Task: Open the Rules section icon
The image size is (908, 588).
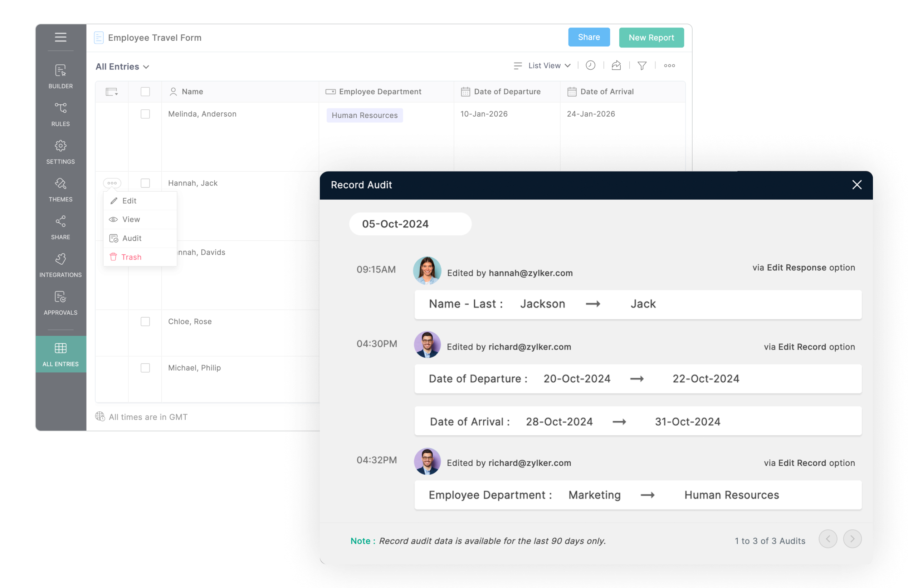Action: tap(60, 108)
